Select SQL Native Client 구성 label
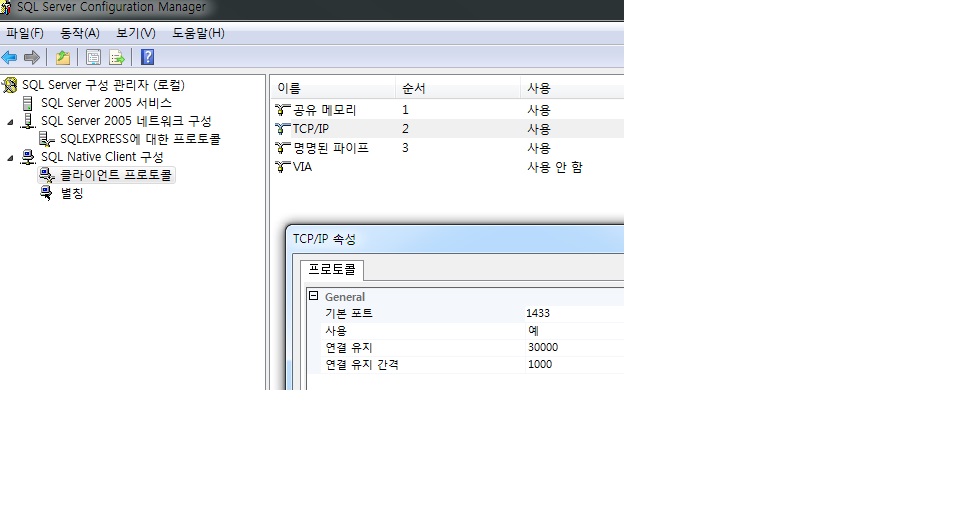Screen dimensions: 958x531 [102, 157]
